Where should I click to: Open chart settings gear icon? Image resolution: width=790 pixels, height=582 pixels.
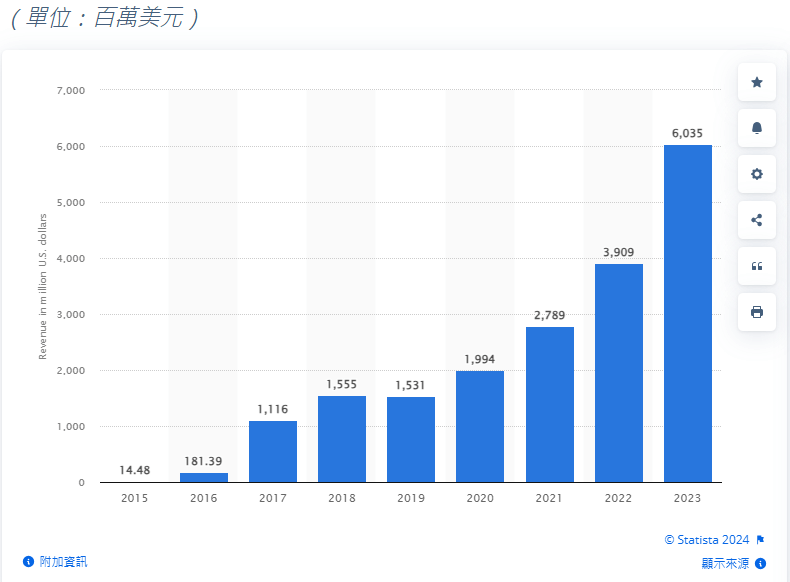pyautogui.click(x=756, y=174)
